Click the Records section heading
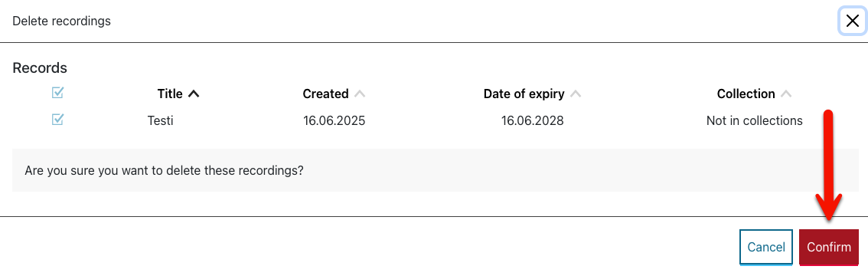This screenshot has width=868, height=276. tap(40, 67)
